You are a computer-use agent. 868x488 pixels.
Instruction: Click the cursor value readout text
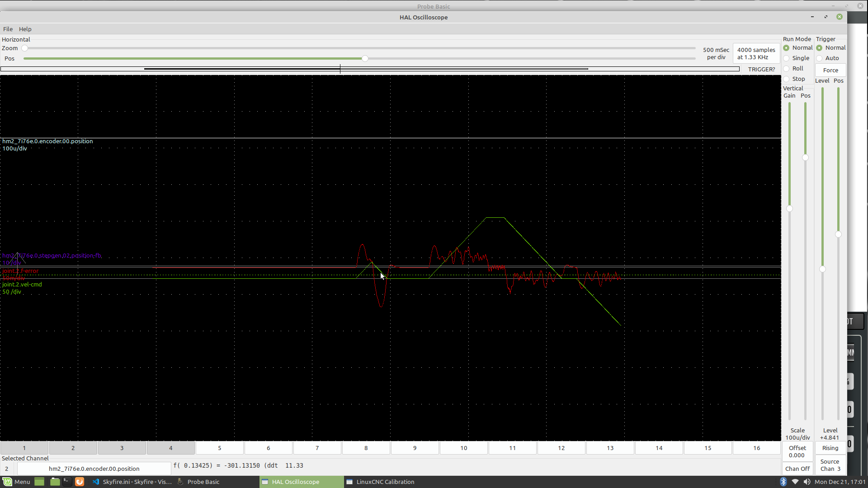pyautogui.click(x=238, y=465)
